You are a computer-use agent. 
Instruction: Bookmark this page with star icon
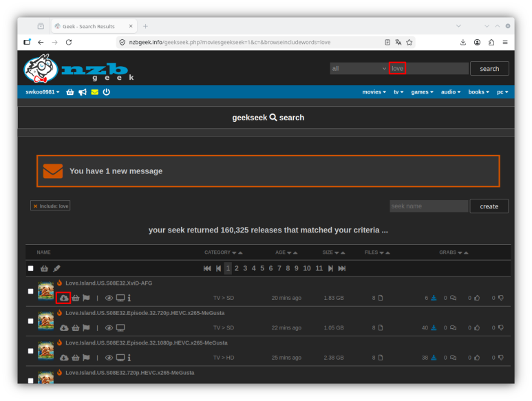click(x=409, y=42)
